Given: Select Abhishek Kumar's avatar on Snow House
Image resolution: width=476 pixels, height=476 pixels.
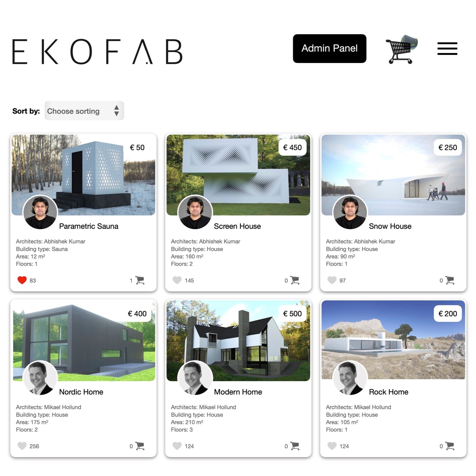Looking at the screenshot, I should coord(350,212).
